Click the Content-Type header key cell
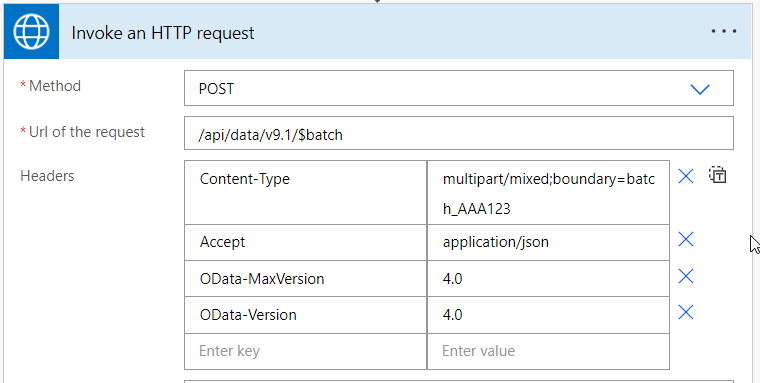The height and width of the screenshot is (383, 760). click(x=305, y=192)
